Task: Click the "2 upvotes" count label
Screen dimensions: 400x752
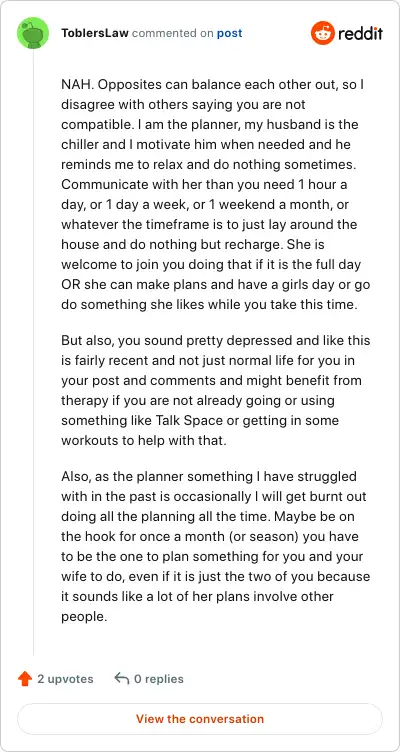Action: (65, 679)
